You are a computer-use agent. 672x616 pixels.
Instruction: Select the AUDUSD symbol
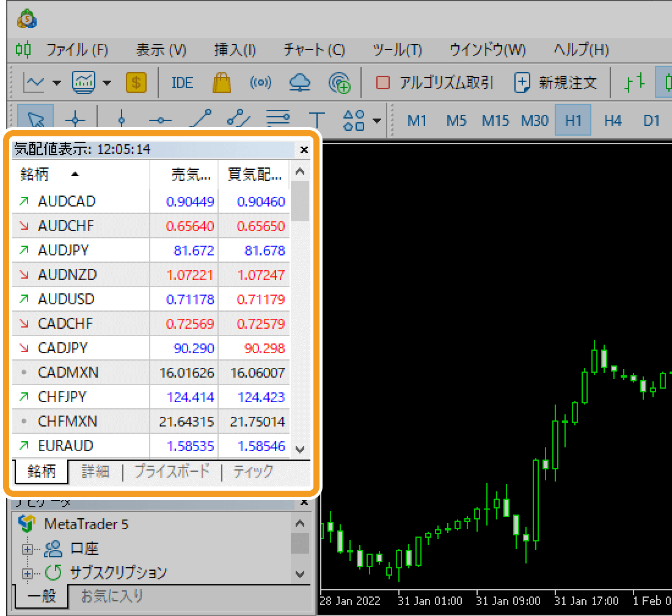(x=66, y=299)
